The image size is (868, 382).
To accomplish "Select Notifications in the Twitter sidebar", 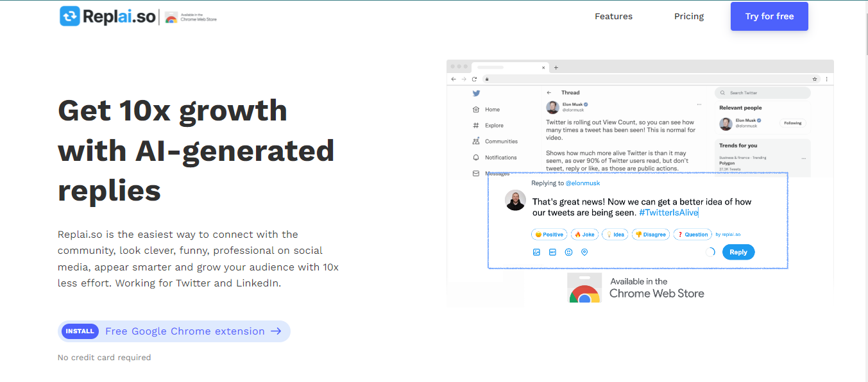I will click(500, 158).
